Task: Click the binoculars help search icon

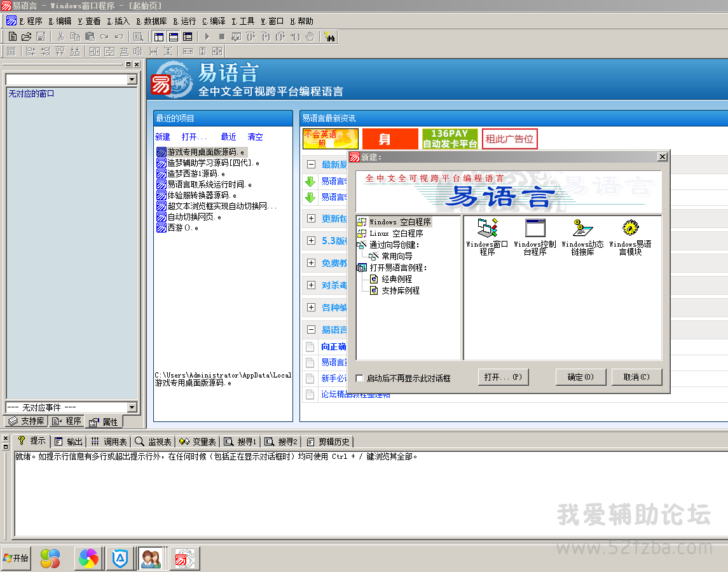Action: (329, 37)
